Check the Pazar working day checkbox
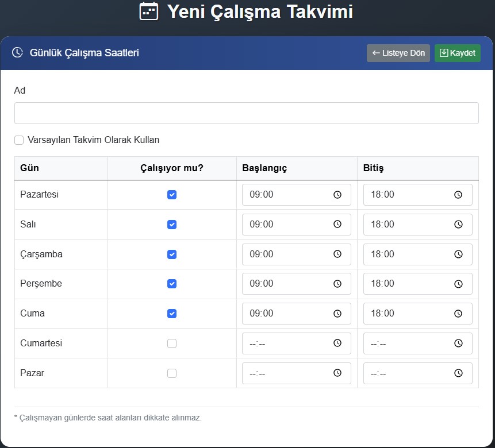The height and width of the screenshot is (448, 495). [172, 373]
